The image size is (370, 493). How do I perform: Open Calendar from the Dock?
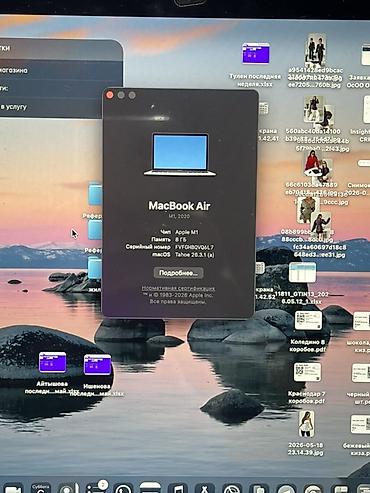(41, 488)
